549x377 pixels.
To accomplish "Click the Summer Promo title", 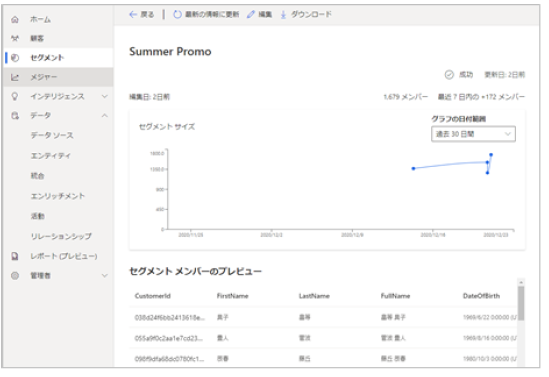I will click(x=170, y=52).
